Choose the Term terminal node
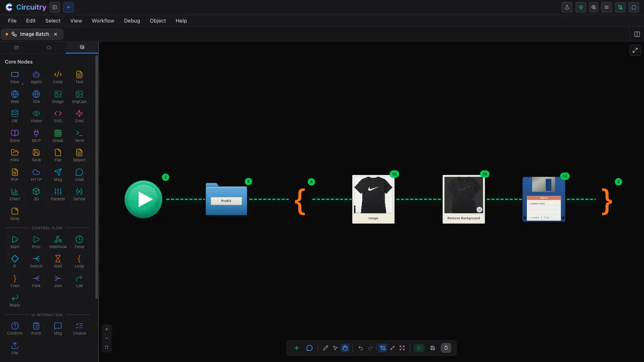 79,136
